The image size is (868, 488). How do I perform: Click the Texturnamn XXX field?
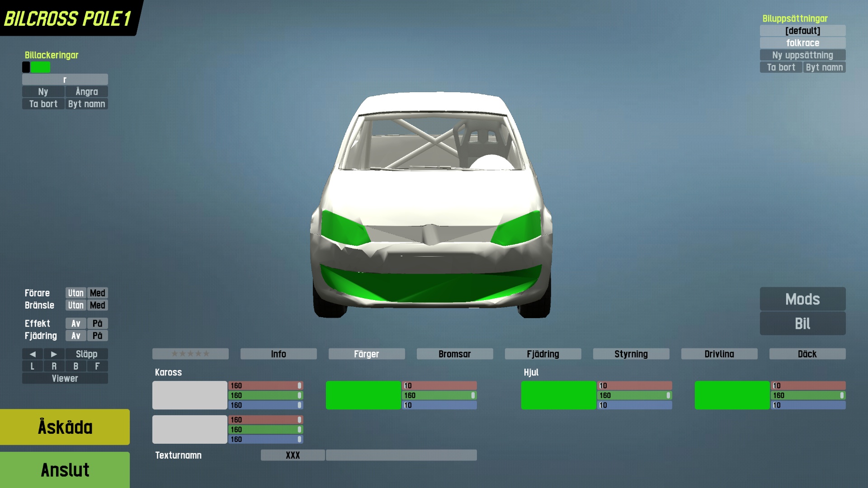click(x=292, y=455)
